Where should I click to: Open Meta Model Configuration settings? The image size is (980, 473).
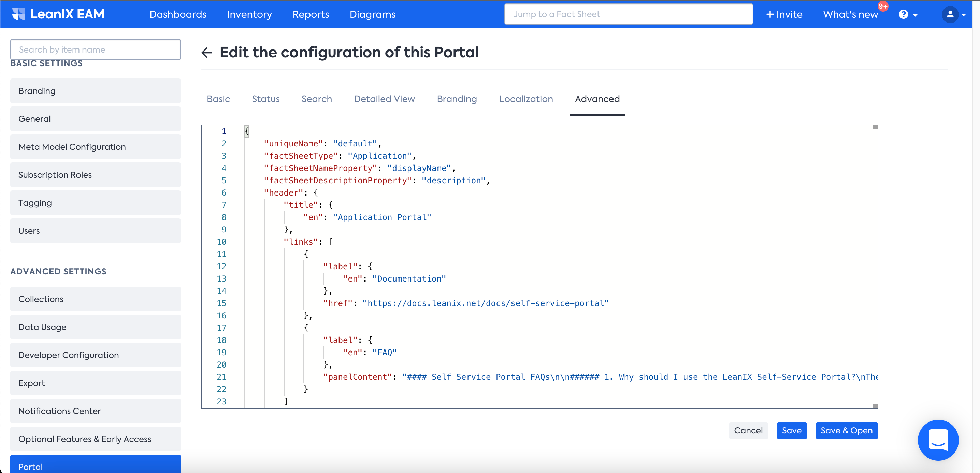tap(96, 147)
